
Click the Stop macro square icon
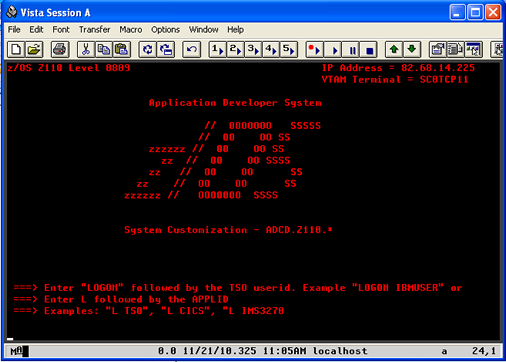coord(369,50)
